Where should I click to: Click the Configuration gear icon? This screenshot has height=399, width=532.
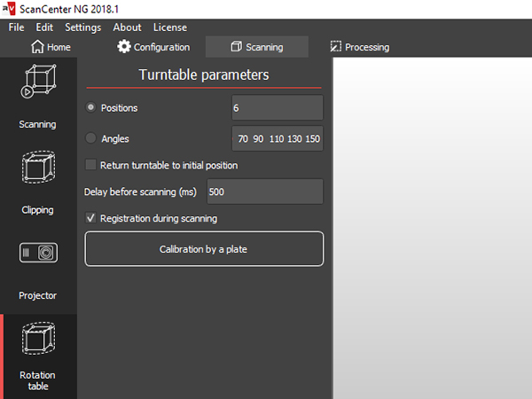coord(124,47)
